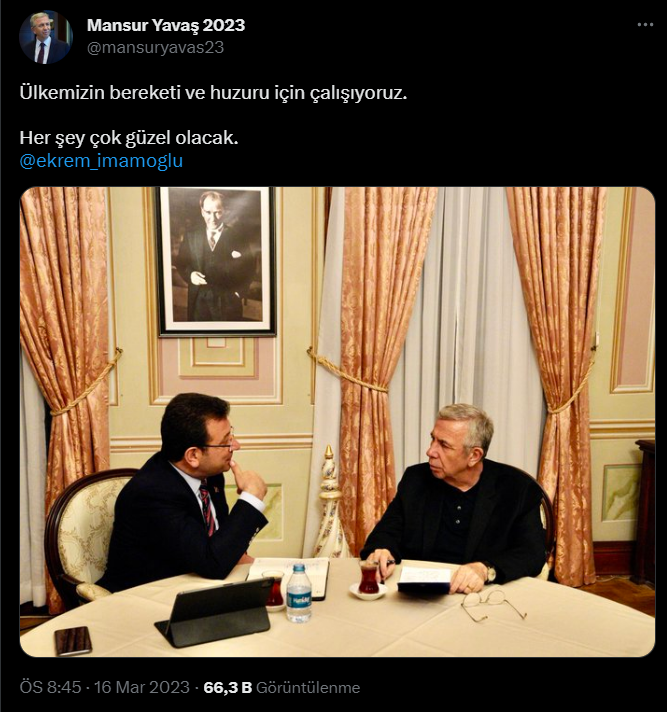Click the 66,3 B view count
This screenshot has height=712, width=667.
click(x=227, y=687)
